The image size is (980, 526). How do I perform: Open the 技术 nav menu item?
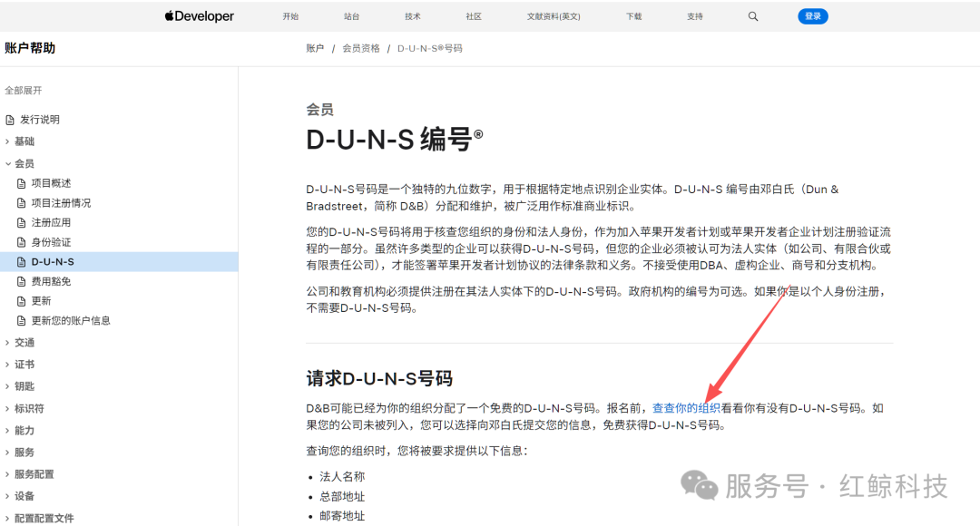(413, 17)
